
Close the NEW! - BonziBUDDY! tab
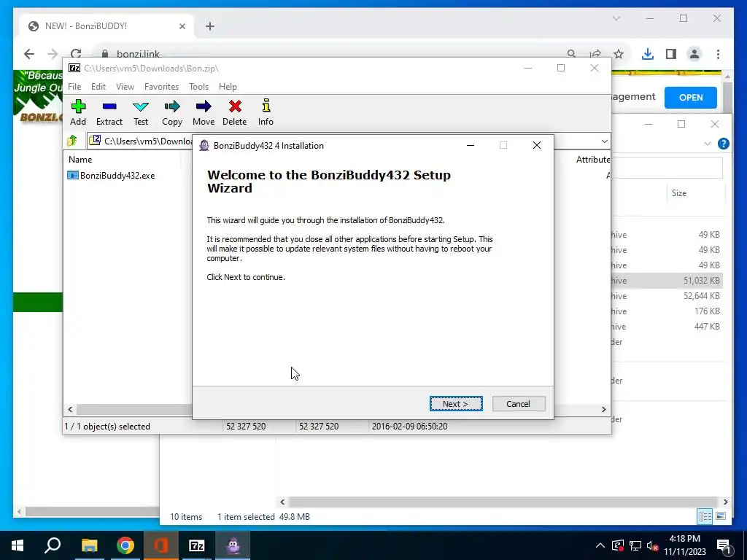click(182, 26)
